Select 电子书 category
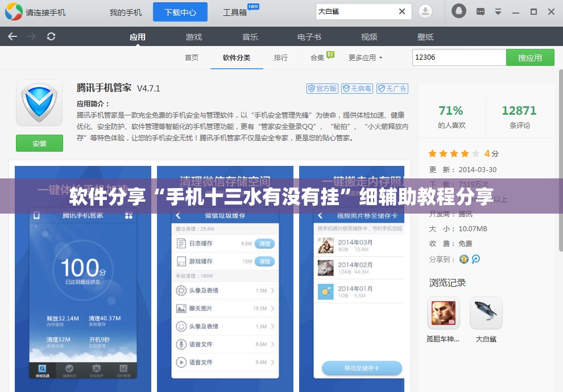Image resolution: width=563 pixels, height=392 pixels. click(x=309, y=37)
